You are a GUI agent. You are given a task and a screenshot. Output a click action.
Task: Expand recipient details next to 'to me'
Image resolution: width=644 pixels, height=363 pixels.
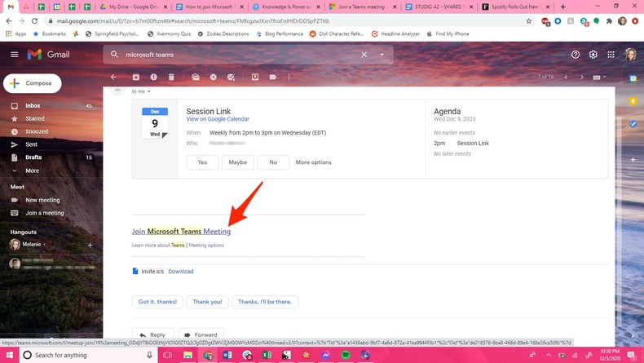click(x=149, y=92)
